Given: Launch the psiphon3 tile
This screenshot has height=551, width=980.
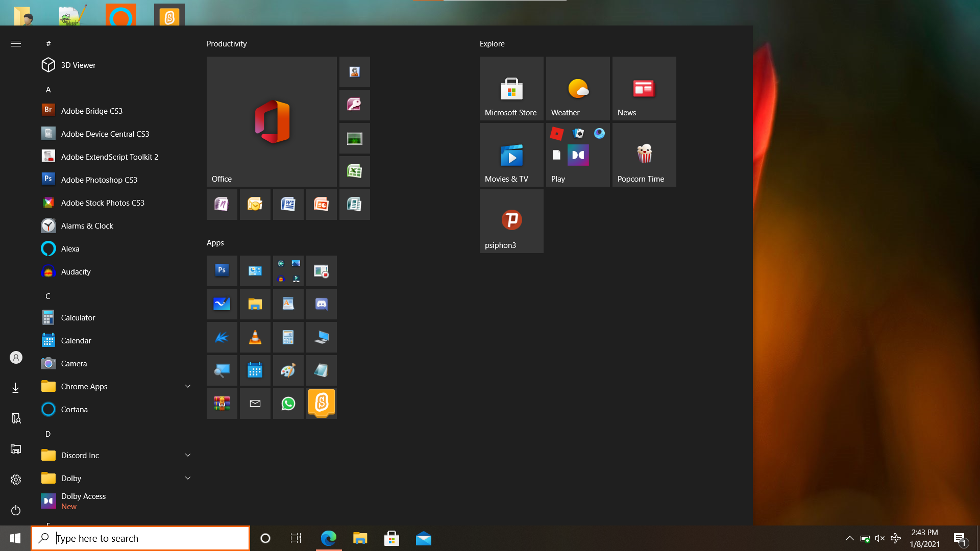Looking at the screenshot, I should click(511, 221).
